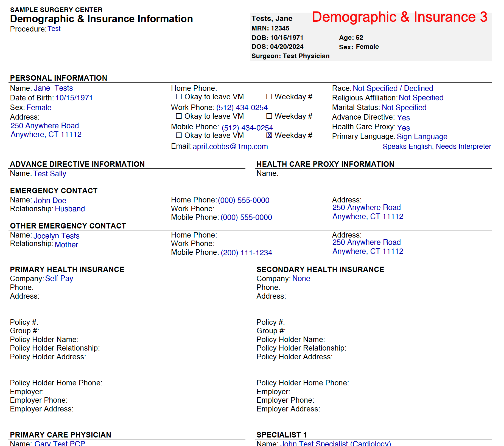
Task: Select patient name 'Jane Tests'
Action: point(53,88)
